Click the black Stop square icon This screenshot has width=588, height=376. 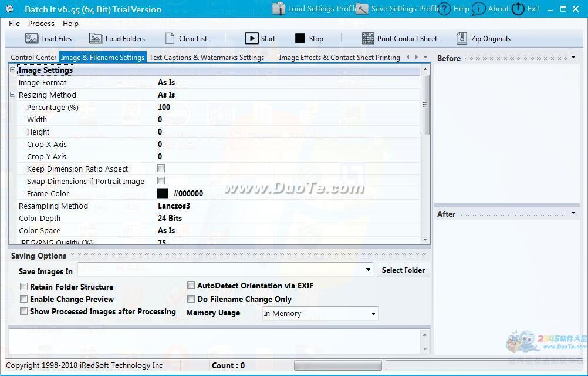point(300,38)
